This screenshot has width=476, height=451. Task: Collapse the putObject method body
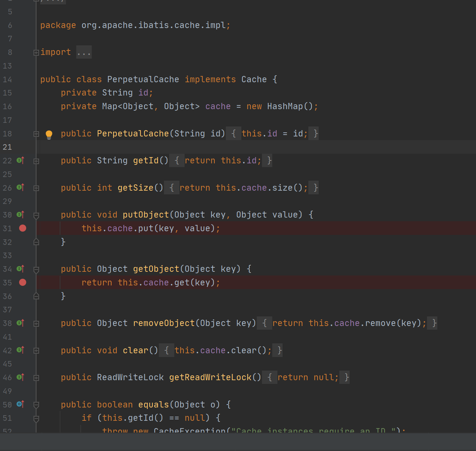click(36, 215)
